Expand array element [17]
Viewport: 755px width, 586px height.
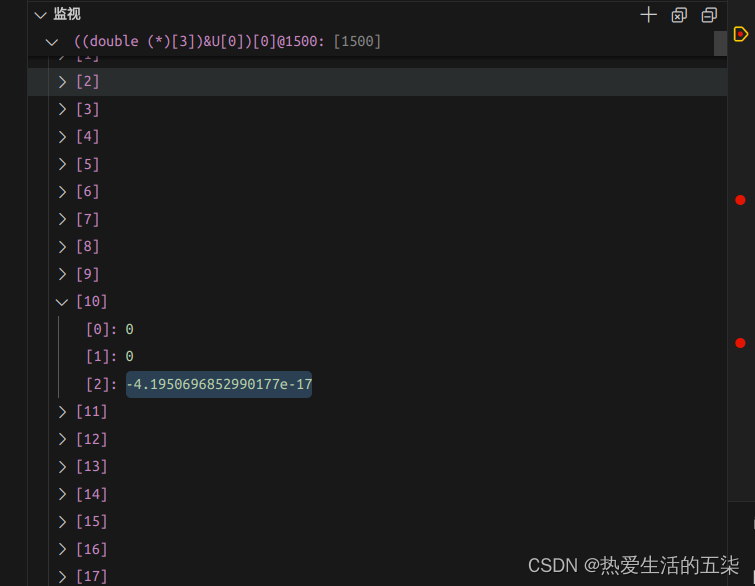pos(62,576)
